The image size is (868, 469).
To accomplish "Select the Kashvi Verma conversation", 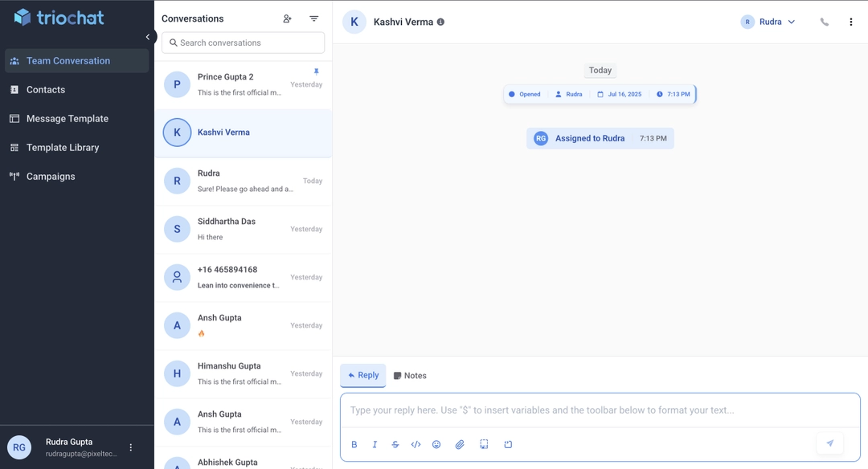I will 243,133.
